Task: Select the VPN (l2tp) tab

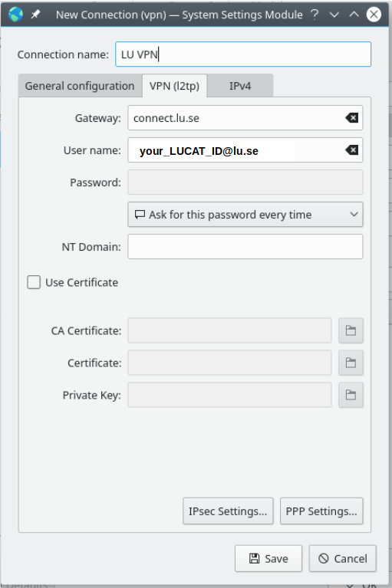Action: [174, 86]
